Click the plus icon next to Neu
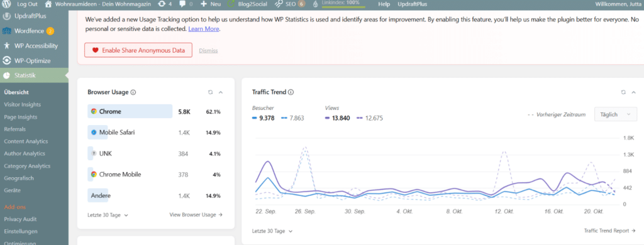Screen dimensions: 644x245 (204, 4)
